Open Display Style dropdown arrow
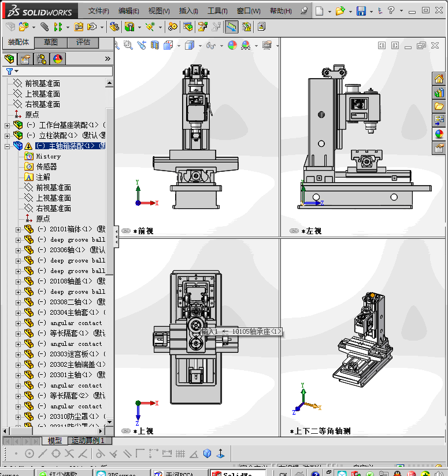 [200, 46]
